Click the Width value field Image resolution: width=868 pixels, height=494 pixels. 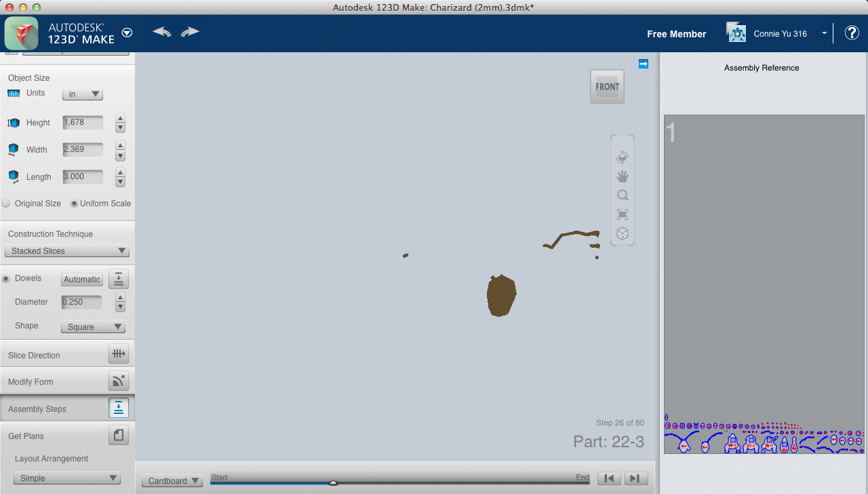(83, 149)
